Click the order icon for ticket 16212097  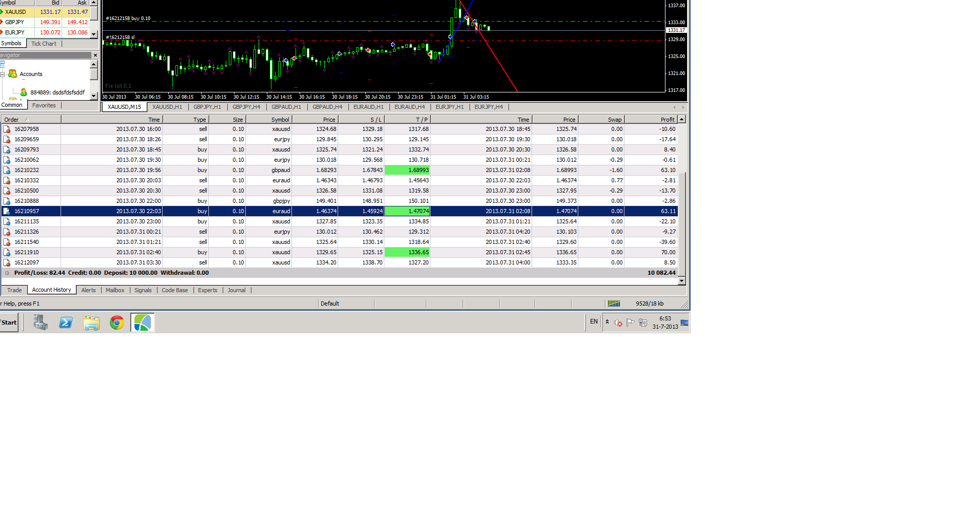(7, 262)
